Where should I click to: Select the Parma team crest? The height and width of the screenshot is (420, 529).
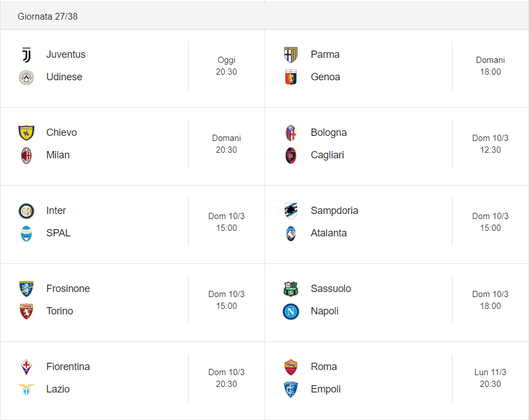[x=290, y=54]
